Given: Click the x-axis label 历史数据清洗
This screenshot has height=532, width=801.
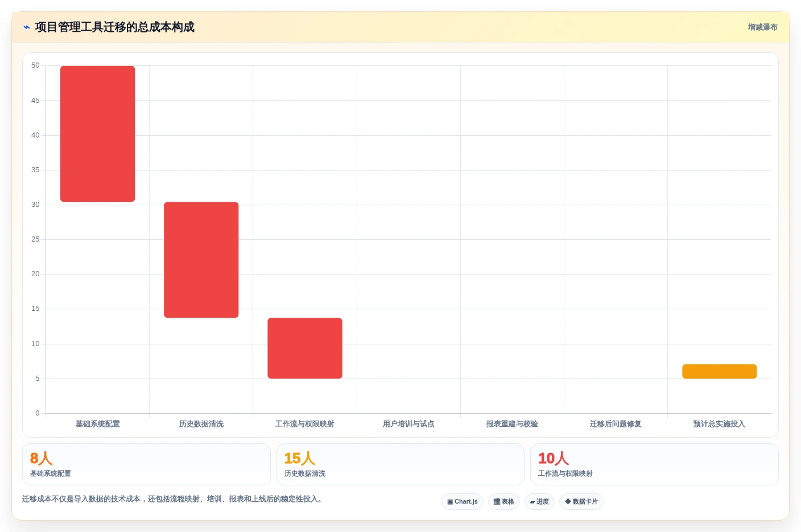Looking at the screenshot, I should tap(201, 424).
